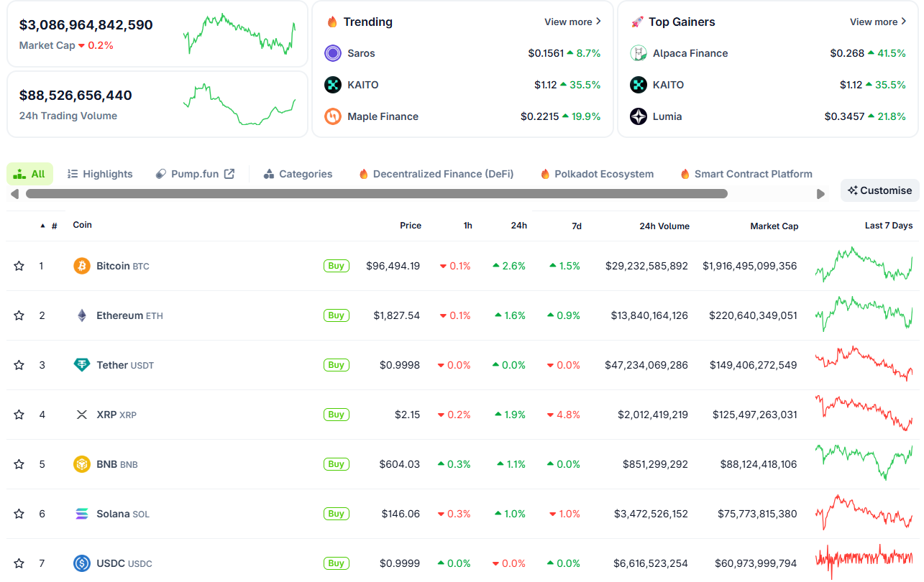Star USDC as a favorite
Viewport: 924px width, 582px height.
coord(19,563)
